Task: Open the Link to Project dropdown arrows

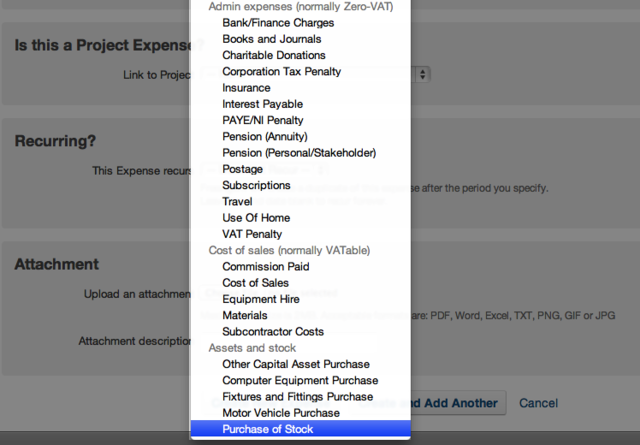Action: pos(424,74)
